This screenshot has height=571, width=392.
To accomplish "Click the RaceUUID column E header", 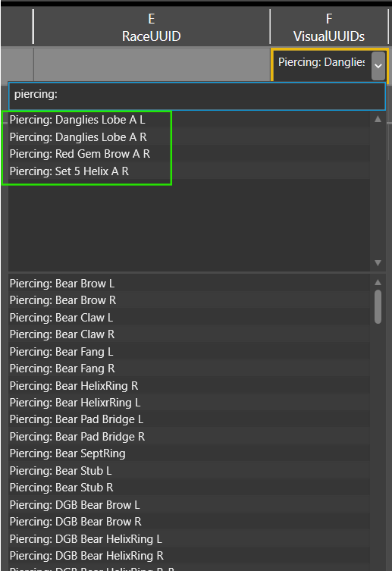I will 152,27.
